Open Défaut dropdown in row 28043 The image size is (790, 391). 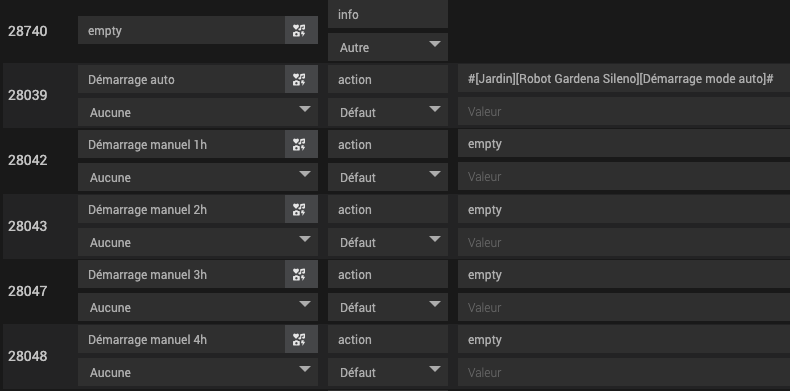click(387, 242)
